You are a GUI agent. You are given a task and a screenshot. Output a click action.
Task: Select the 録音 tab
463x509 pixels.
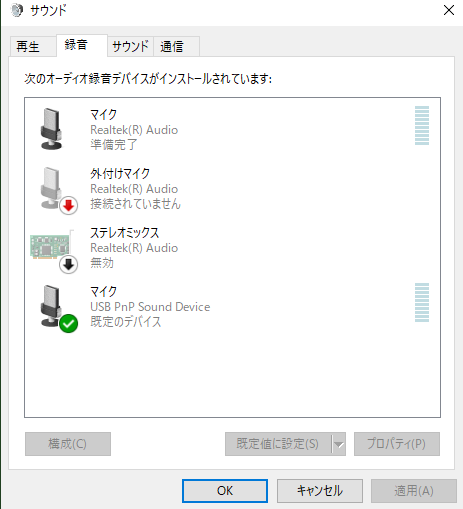82,45
